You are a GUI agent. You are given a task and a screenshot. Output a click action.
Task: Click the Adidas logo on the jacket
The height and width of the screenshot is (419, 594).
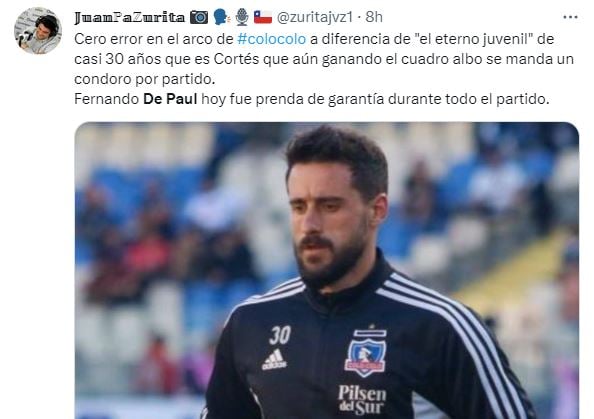(x=274, y=360)
